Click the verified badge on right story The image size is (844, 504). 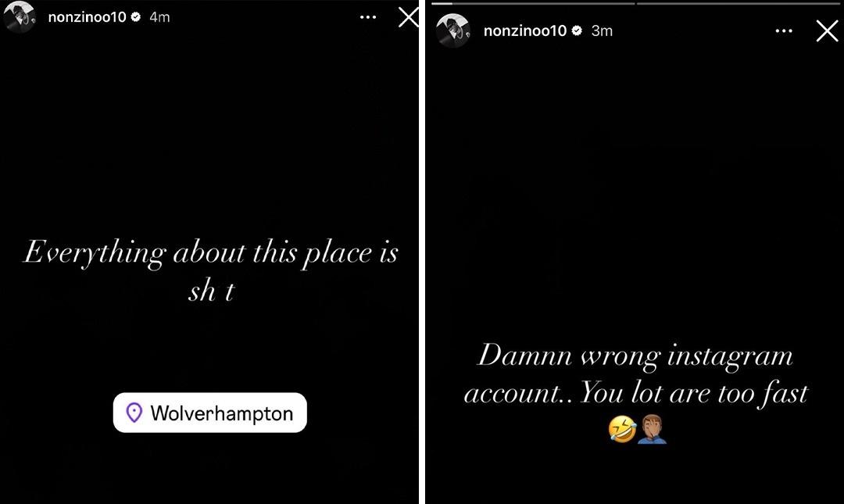point(577,30)
